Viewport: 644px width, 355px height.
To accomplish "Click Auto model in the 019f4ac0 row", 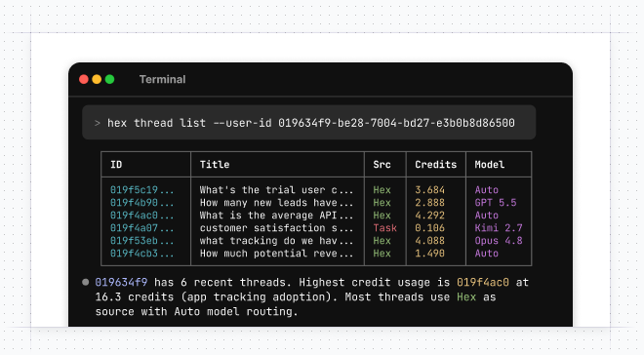I will 487,216.
